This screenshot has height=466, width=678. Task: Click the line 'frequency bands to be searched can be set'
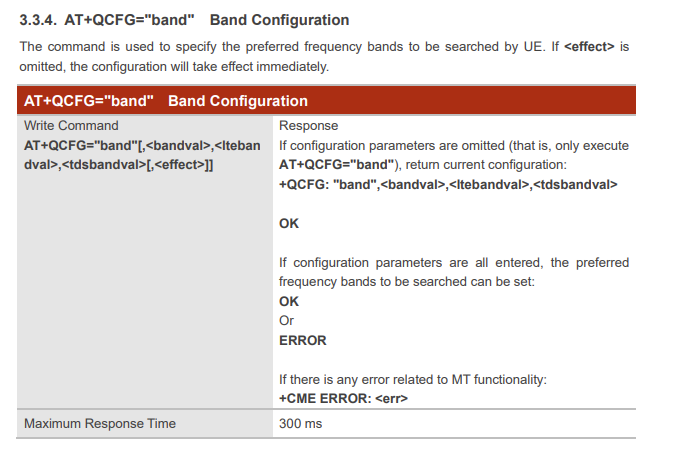click(x=407, y=282)
